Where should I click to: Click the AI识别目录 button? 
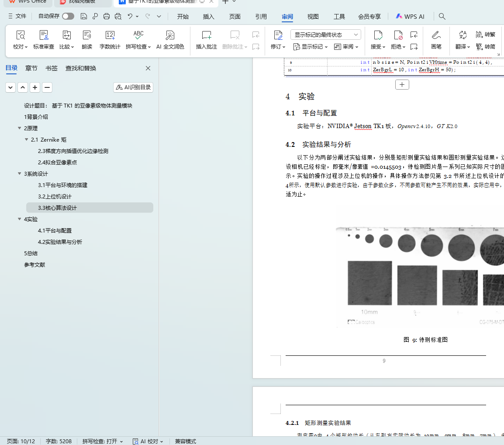coord(133,87)
